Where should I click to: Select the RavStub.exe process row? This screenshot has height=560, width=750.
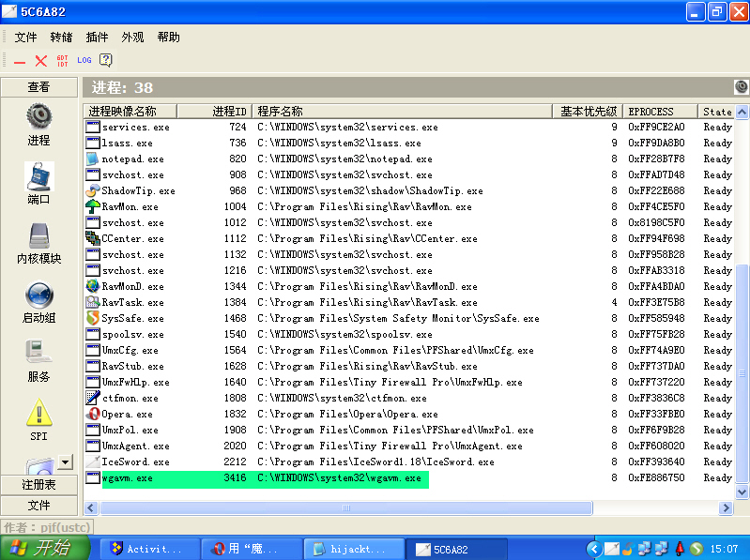coord(409,366)
